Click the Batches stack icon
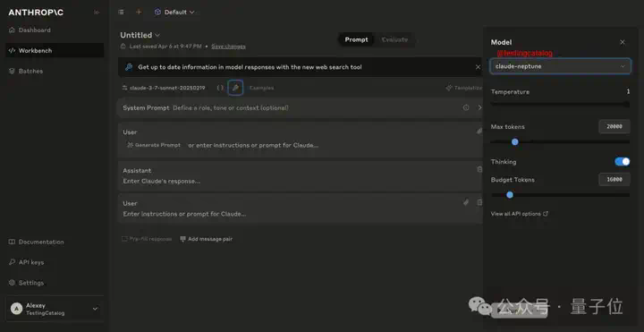 point(12,71)
